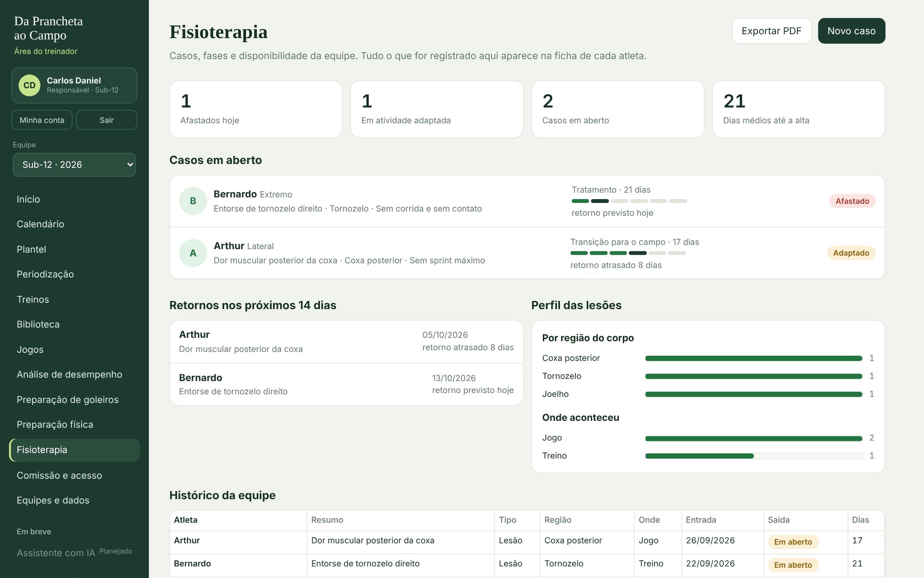Image resolution: width=924 pixels, height=578 pixels.
Task: Click the Dias médios até a alta card
Action: (x=799, y=109)
